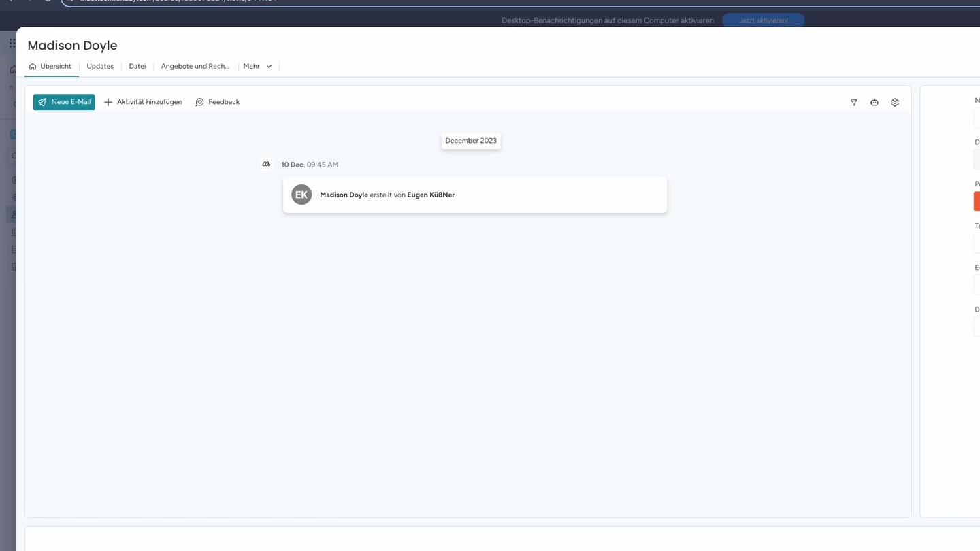Open the timeline settings gear icon
This screenshot has width=980, height=551.
894,102
